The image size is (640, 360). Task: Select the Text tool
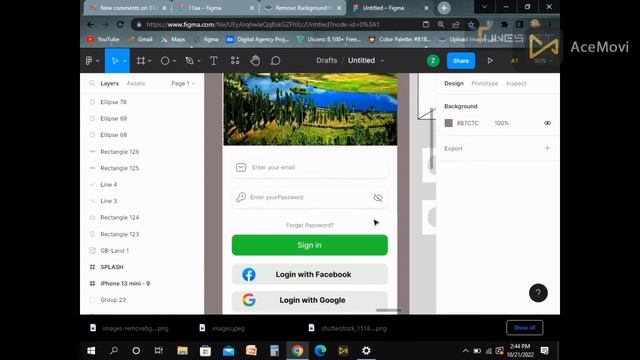(213, 61)
